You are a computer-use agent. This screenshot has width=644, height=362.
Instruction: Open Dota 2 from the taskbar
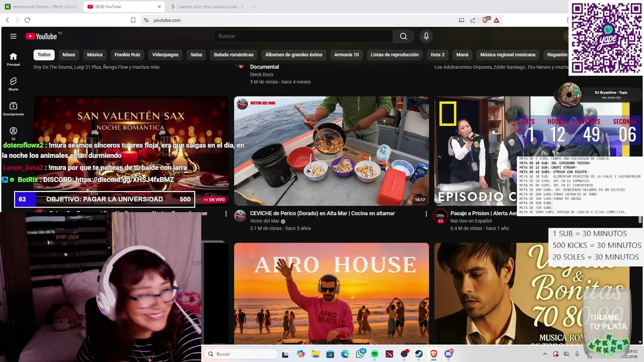point(389,354)
